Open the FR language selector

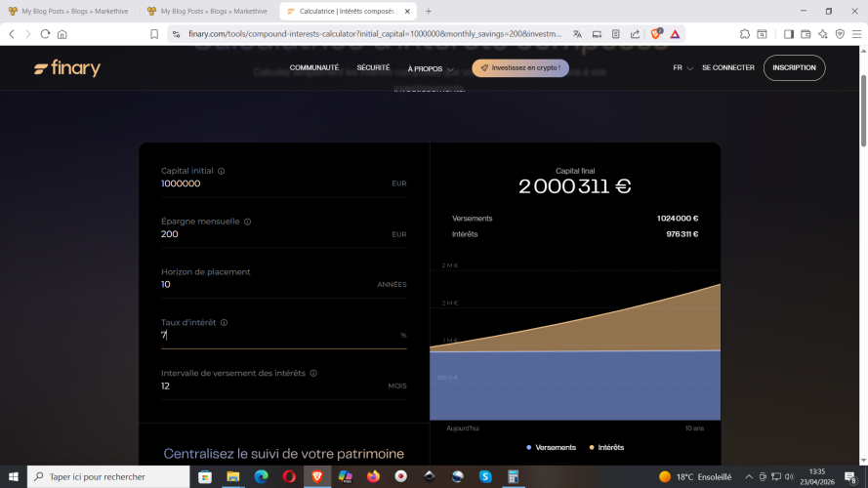coord(682,68)
